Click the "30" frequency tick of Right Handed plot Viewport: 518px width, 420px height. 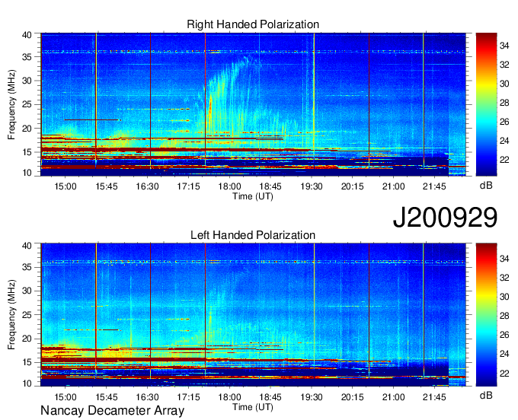27,81
